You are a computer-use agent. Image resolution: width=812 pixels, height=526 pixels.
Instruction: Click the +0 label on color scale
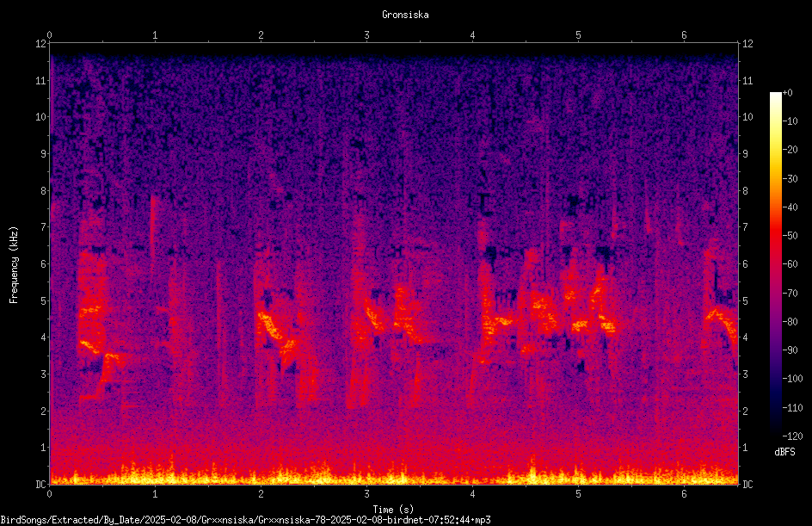pyautogui.click(x=788, y=93)
